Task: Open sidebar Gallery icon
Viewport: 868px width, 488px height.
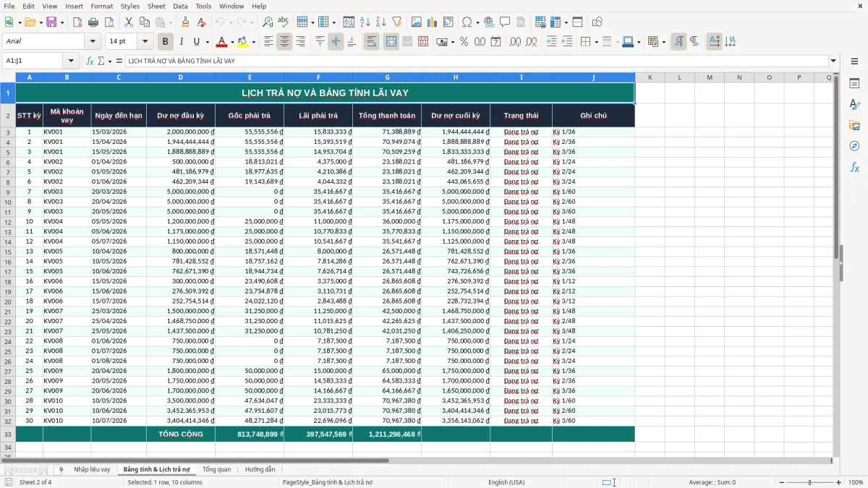Action: (854, 126)
